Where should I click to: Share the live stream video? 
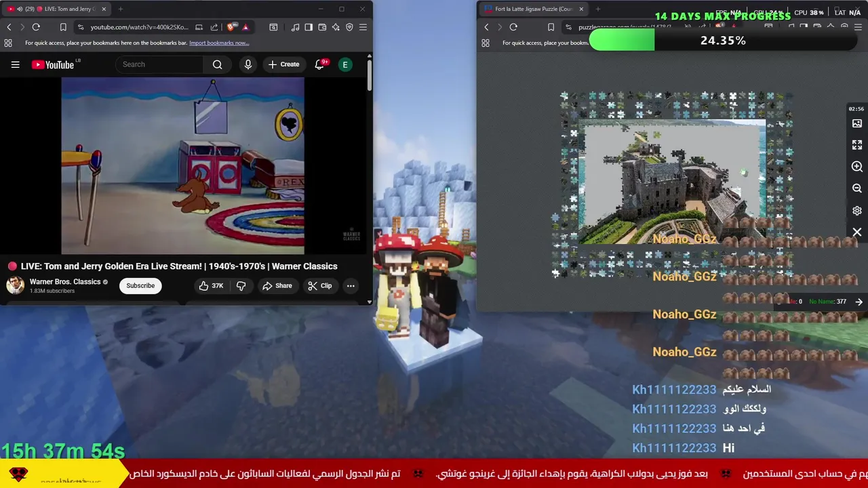pos(277,285)
